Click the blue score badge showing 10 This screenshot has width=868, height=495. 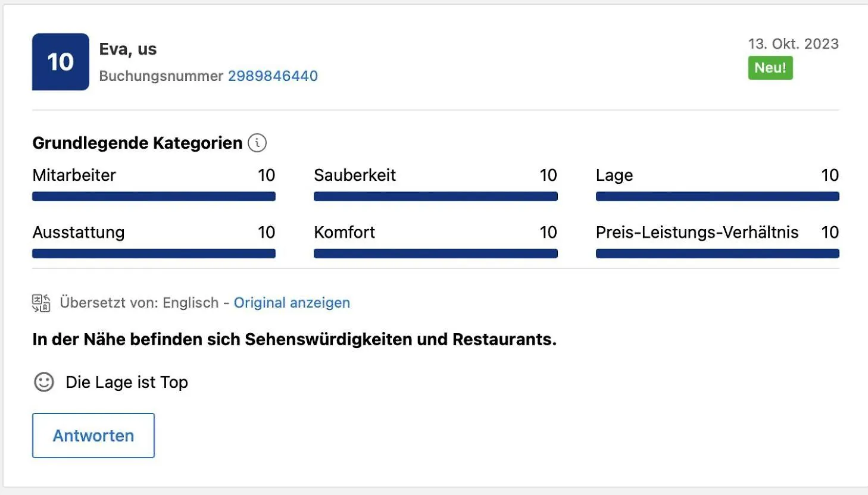(x=61, y=62)
